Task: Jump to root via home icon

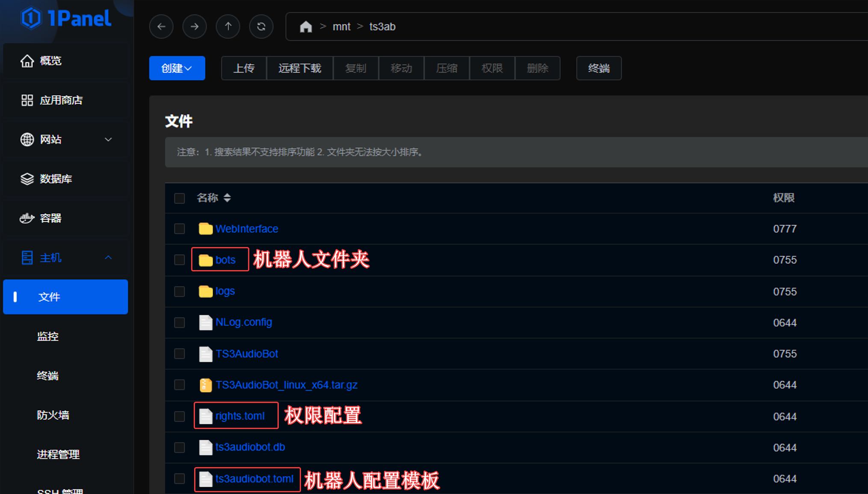Action: (x=306, y=27)
